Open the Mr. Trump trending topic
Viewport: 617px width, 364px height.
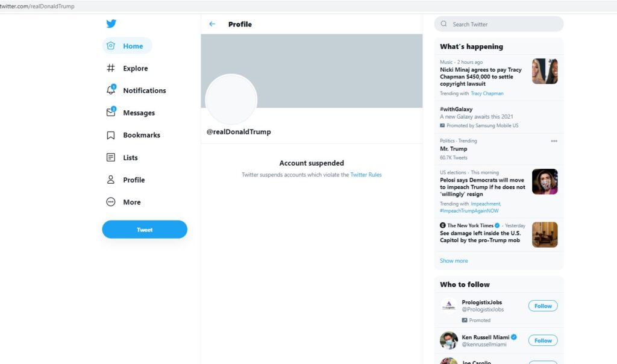point(453,149)
